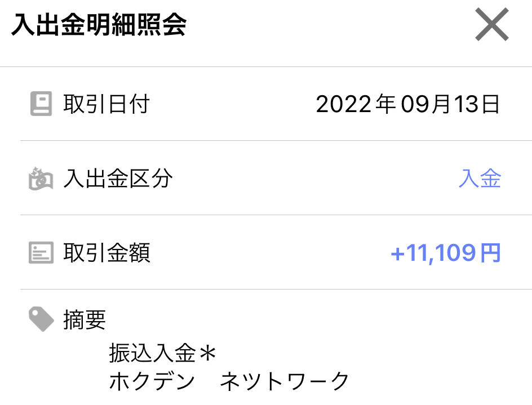Tap the date 2022年09月13日
532x405 pixels.
[x=407, y=104]
